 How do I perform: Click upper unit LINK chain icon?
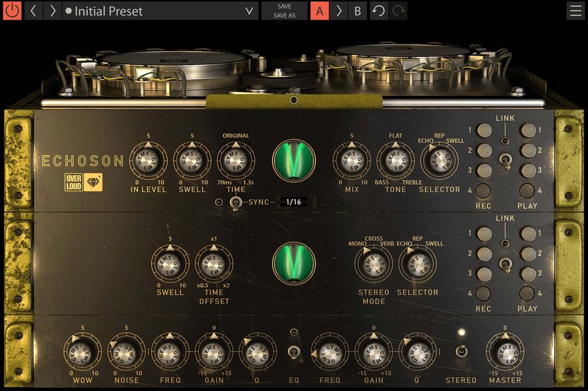[x=505, y=141]
